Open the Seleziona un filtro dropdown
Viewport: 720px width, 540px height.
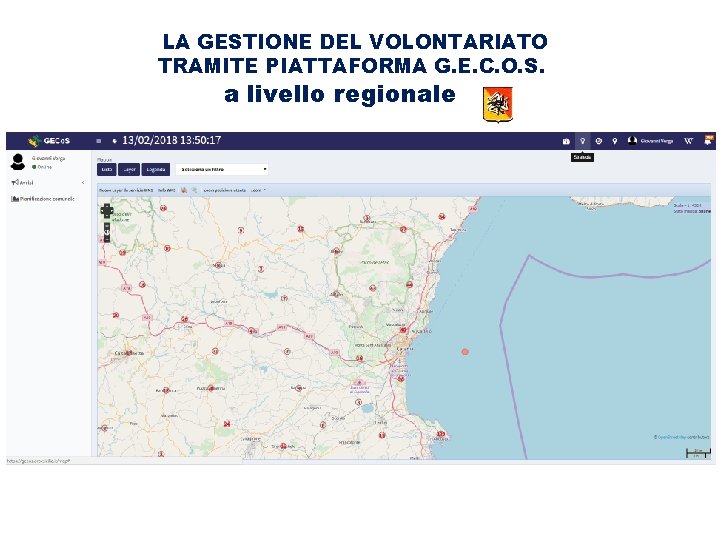pos(222,169)
